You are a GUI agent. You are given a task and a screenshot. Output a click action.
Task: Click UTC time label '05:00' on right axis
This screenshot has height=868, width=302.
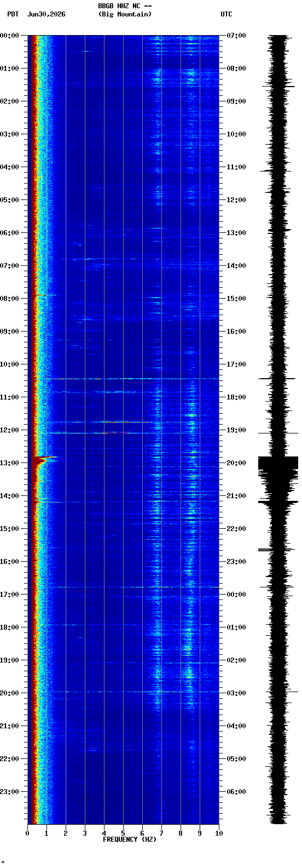point(236,759)
